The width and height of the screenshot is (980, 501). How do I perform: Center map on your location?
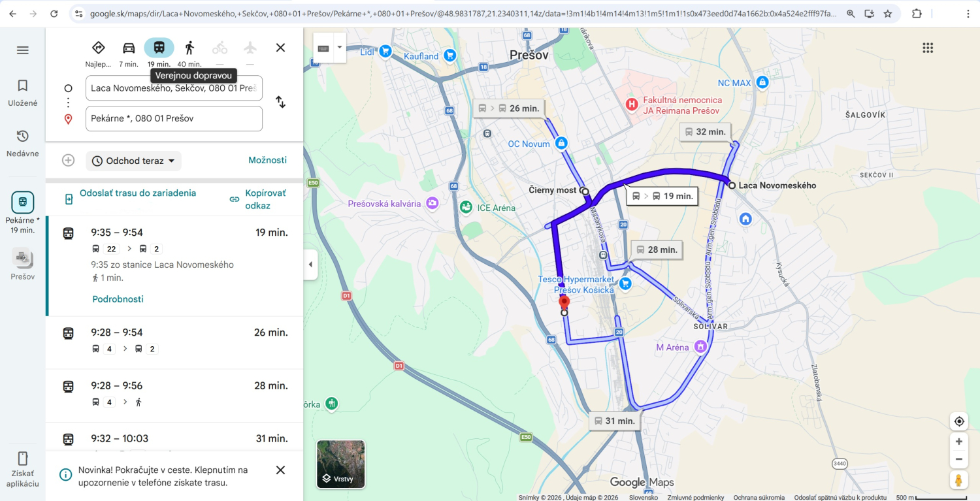958,421
